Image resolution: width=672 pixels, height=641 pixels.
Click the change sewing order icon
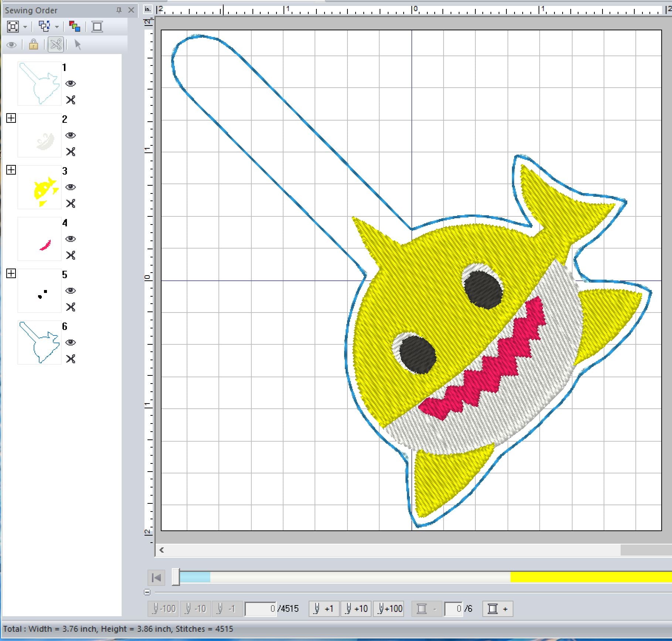click(44, 27)
